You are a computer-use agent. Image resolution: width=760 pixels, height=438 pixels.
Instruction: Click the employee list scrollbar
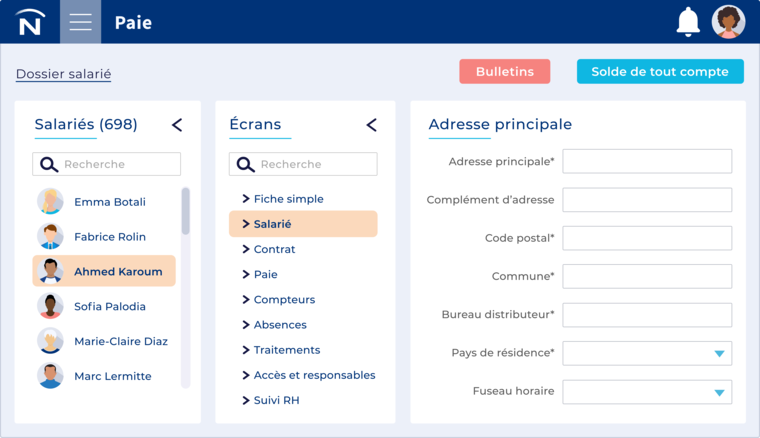pos(185,211)
